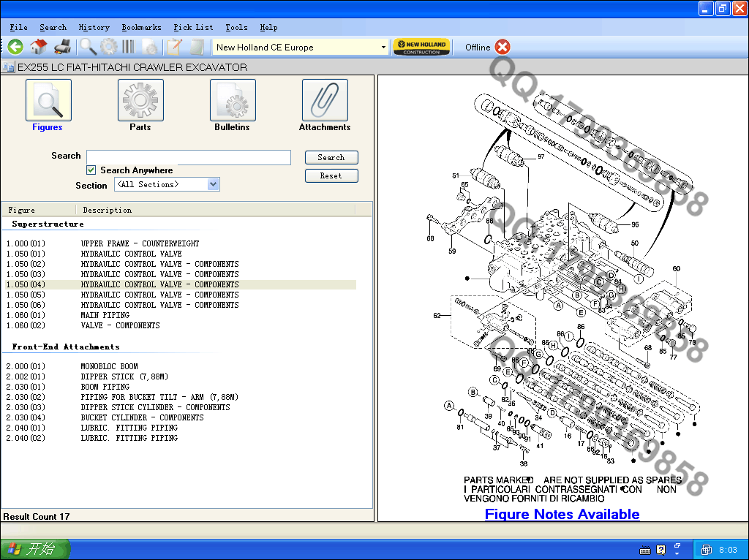This screenshot has height=560, width=749.
Task: Go to home via house icon
Action: click(39, 48)
